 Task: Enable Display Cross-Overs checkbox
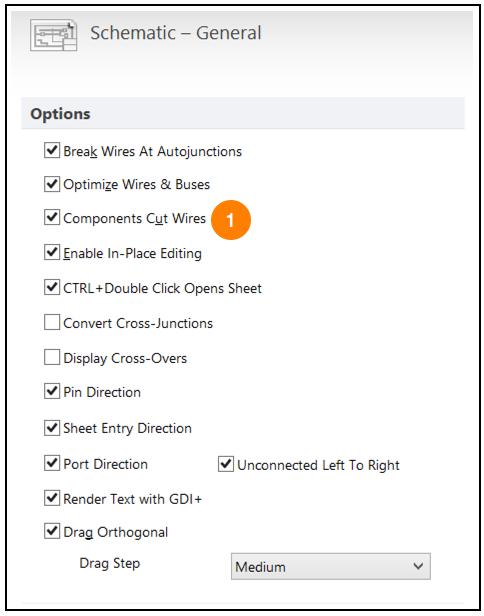tap(52, 357)
